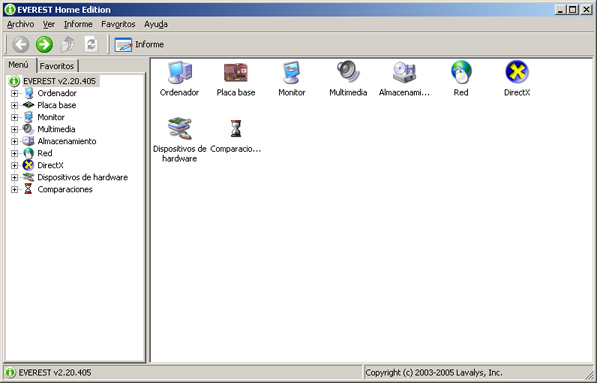Image resolution: width=597 pixels, height=383 pixels.
Task: Click the Dispositivos de hardware tree icon
Action: pos(28,177)
